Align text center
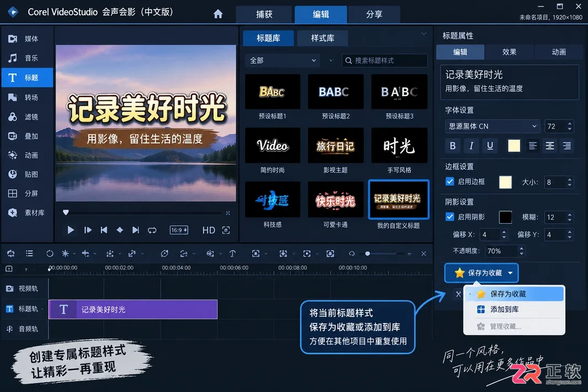Image resolution: width=588 pixels, height=392 pixels. click(x=550, y=146)
